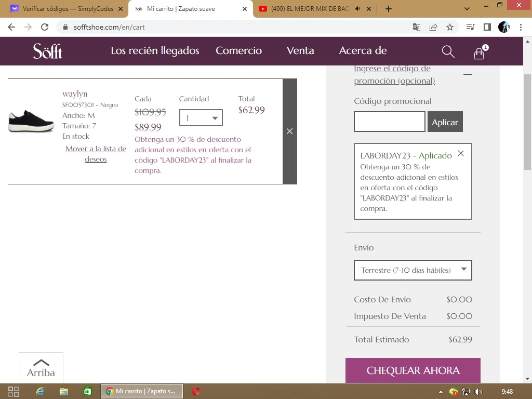532x399 pixels.
Task: Click the Chrome Mi carrito taskbar button
Action: tap(142, 391)
